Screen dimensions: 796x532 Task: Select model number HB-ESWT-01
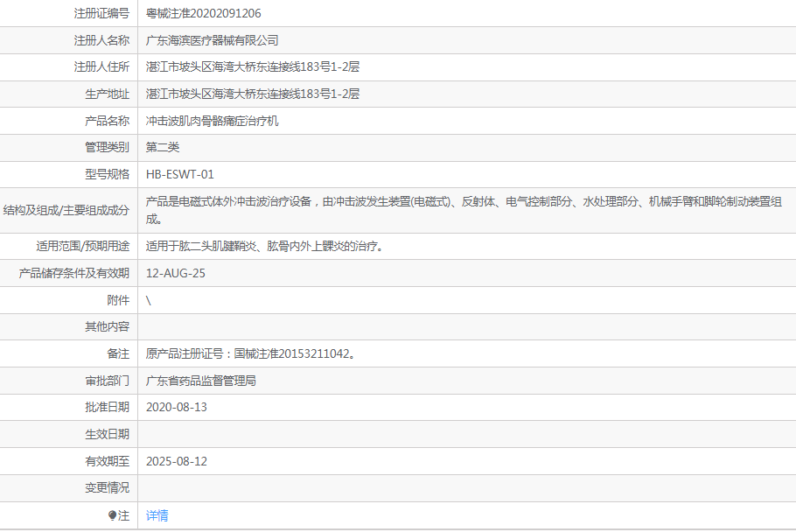[x=179, y=175]
